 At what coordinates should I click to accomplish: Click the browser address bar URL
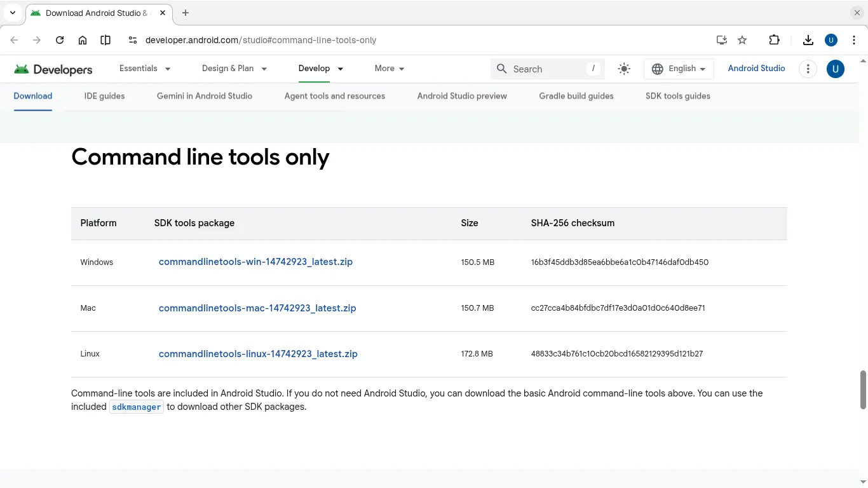(x=261, y=40)
